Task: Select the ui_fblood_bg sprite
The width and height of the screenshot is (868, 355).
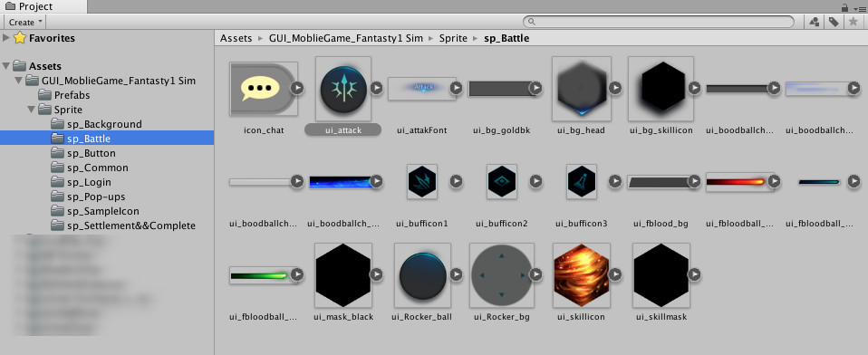Action: click(x=661, y=181)
